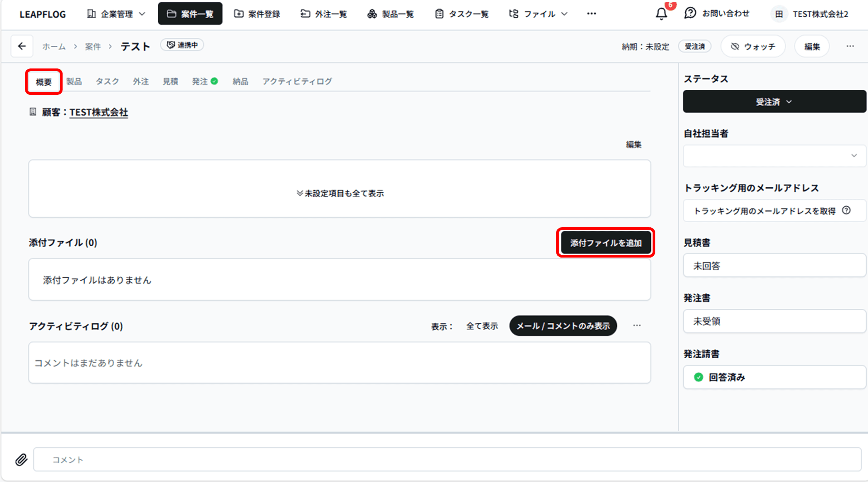The image size is (868, 482).
Task: Open the 企業管理 menu
Action: pos(116,14)
